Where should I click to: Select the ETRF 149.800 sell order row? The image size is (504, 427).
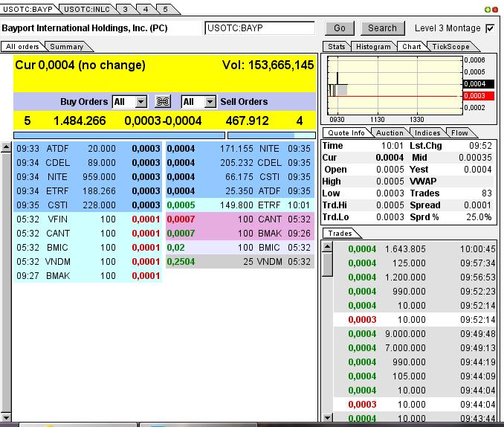coord(240,205)
